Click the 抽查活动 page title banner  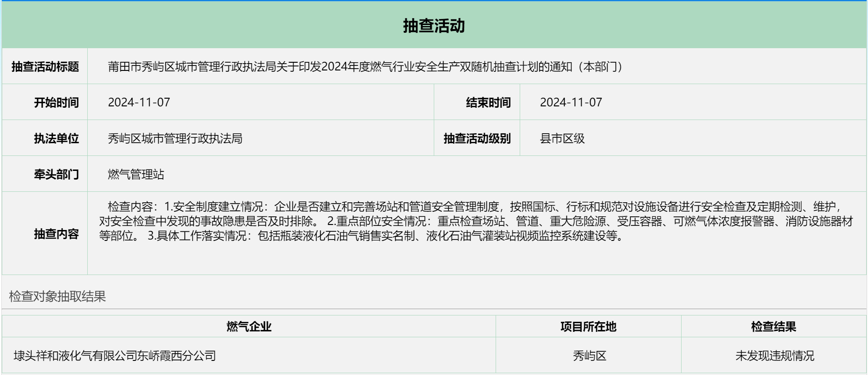tap(434, 26)
